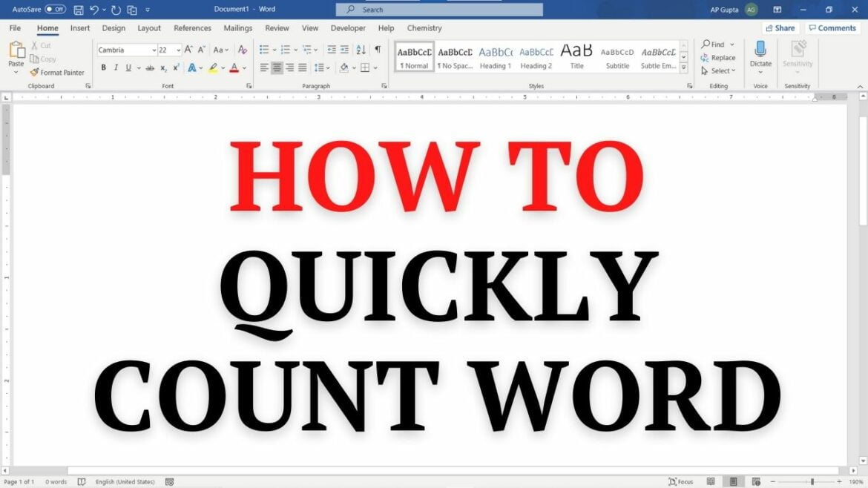Enable bullet list formatting

(263, 48)
